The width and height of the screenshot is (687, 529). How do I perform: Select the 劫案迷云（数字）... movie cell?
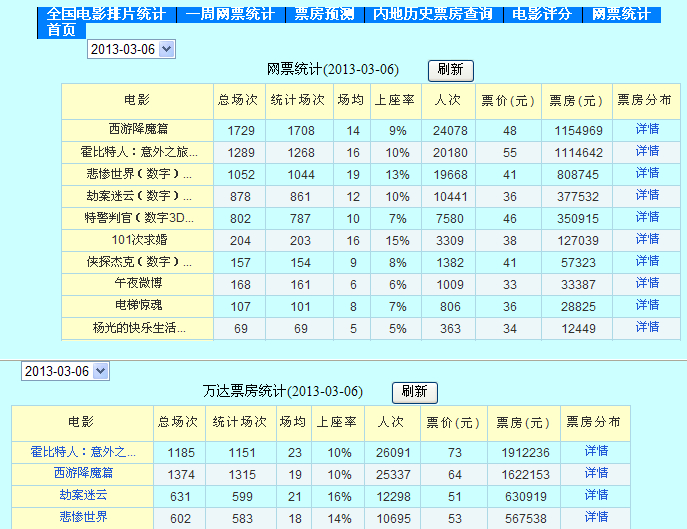(x=139, y=196)
